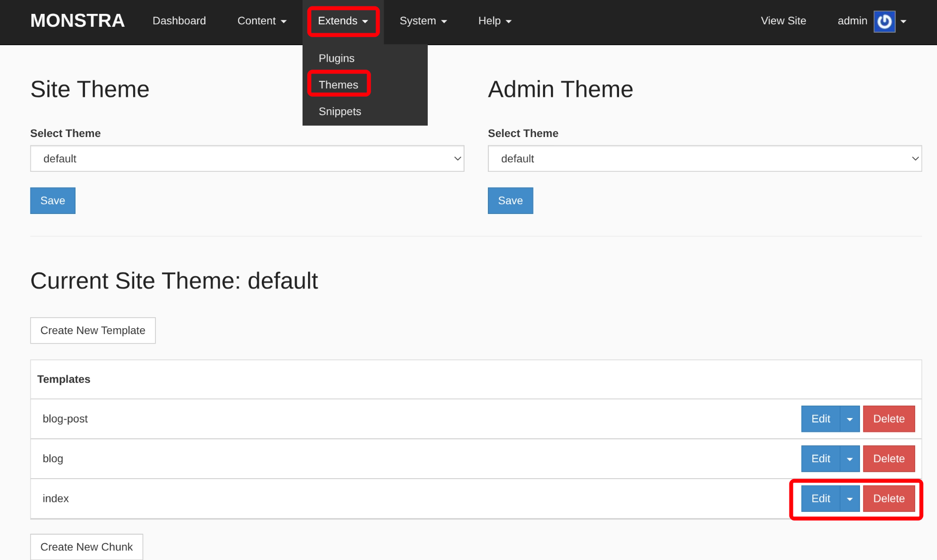Delete the index template
937x560 pixels.
pyautogui.click(x=888, y=499)
